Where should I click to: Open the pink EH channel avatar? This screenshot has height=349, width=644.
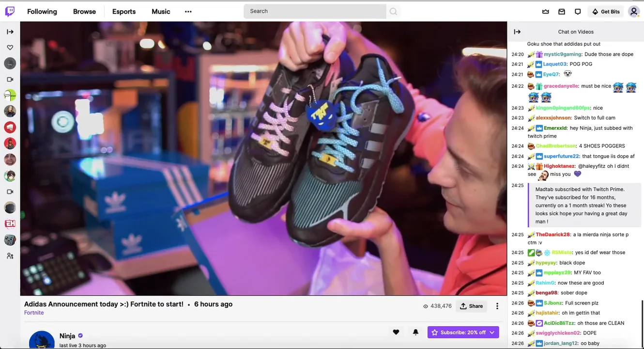pyautogui.click(x=10, y=223)
